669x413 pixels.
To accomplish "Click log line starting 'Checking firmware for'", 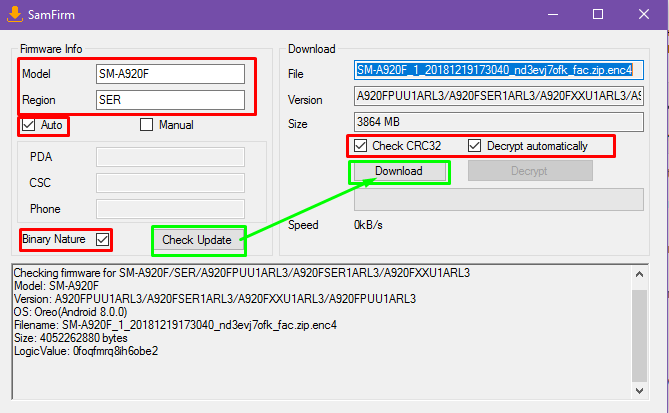I will [242, 273].
